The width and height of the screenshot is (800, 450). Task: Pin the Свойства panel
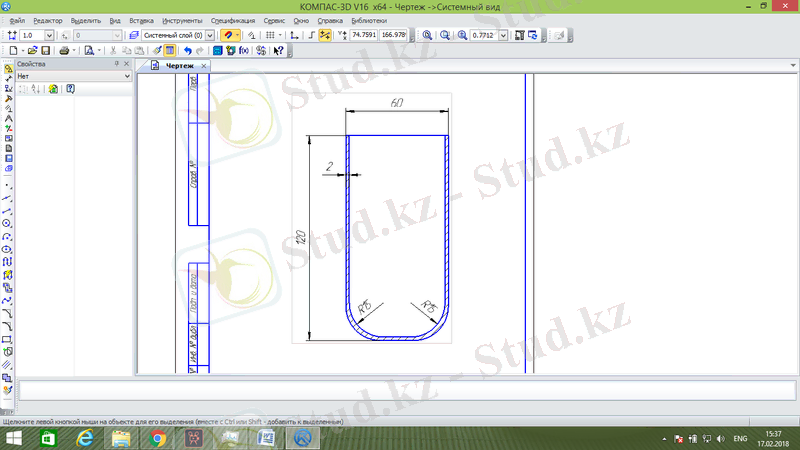pyautogui.click(x=116, y=64)
